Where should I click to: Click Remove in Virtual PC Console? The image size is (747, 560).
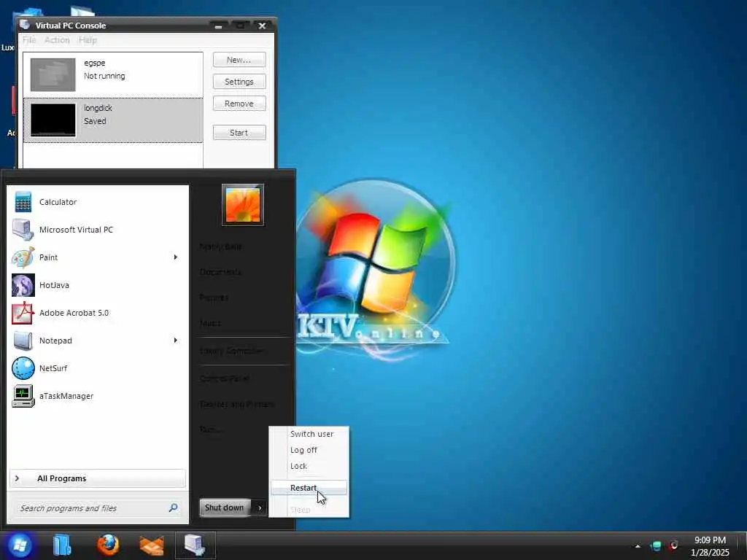click(239, 104)
